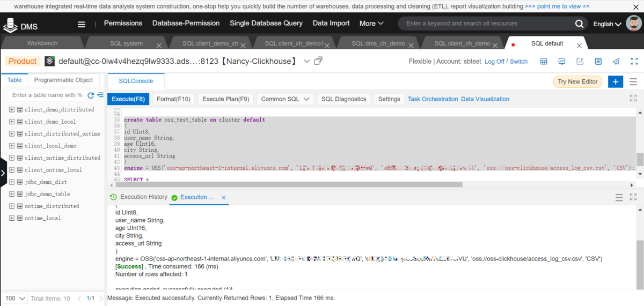Viewport: 644px width, 306px height.
Task: Format SQL with Format(F10) button
Action: [174, 99]
